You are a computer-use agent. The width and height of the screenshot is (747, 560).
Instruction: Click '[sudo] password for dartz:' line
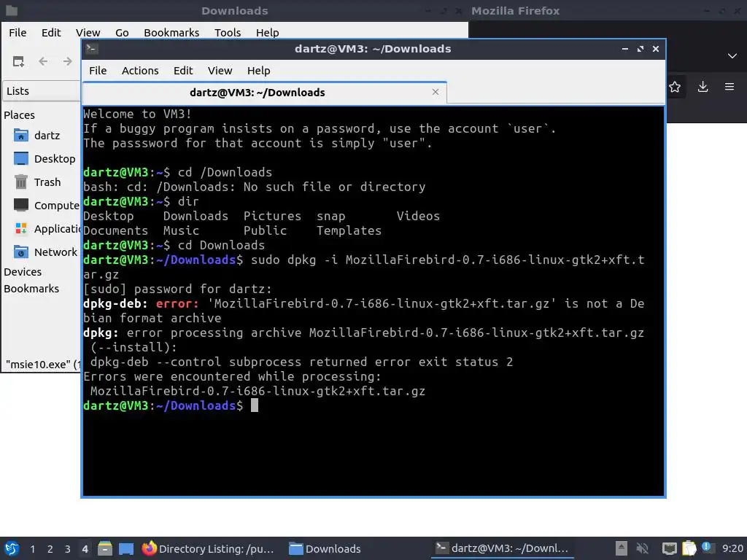click(x=177, y=289)
